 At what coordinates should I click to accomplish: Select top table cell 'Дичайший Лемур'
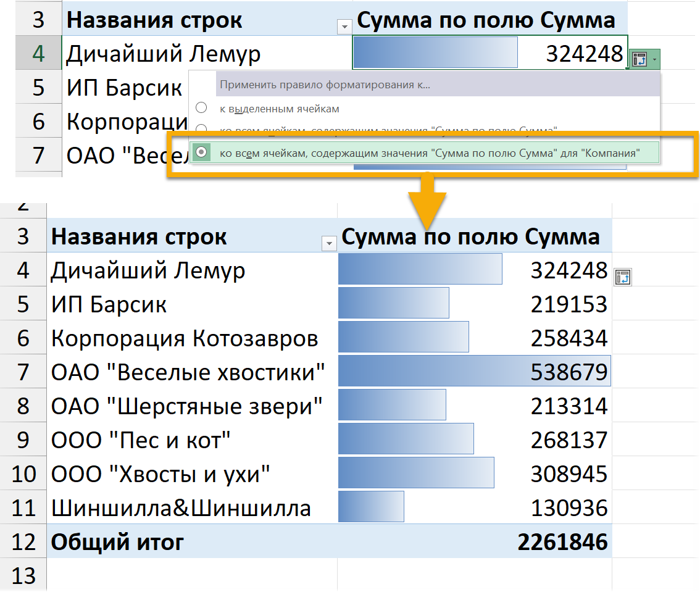(207, 52)
